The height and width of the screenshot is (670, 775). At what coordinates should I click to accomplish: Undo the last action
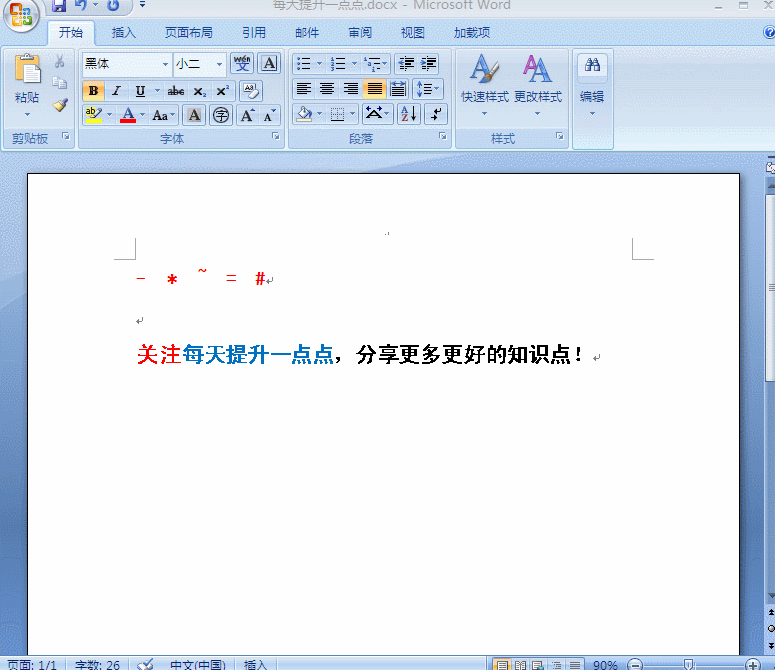click(x=81, y=5)
